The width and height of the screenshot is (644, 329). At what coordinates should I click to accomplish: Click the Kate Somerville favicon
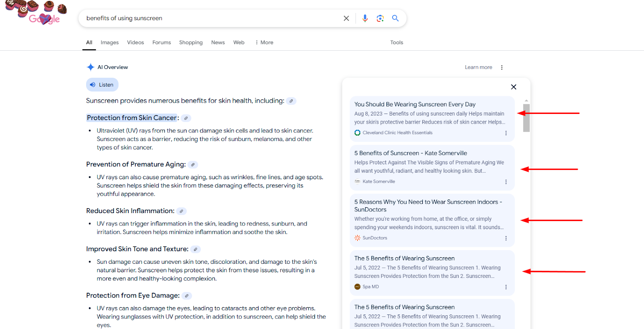click(357, 181)
